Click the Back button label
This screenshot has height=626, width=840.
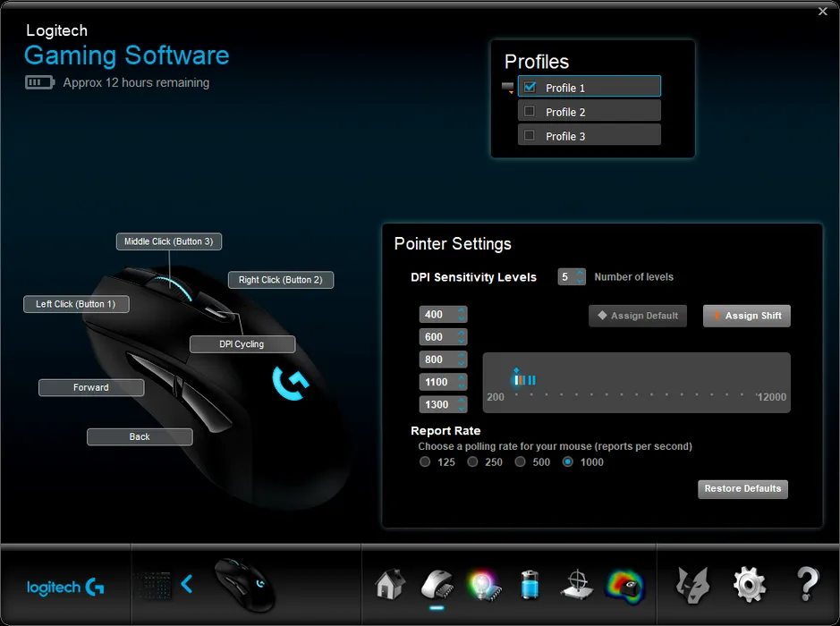click(x=140, y=437)
